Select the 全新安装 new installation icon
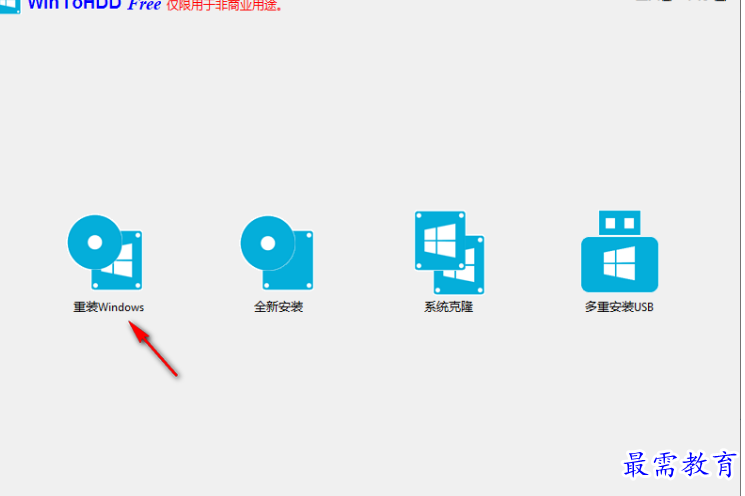The height and width of the screenshot is (496, 745). (x=277, y=253)
